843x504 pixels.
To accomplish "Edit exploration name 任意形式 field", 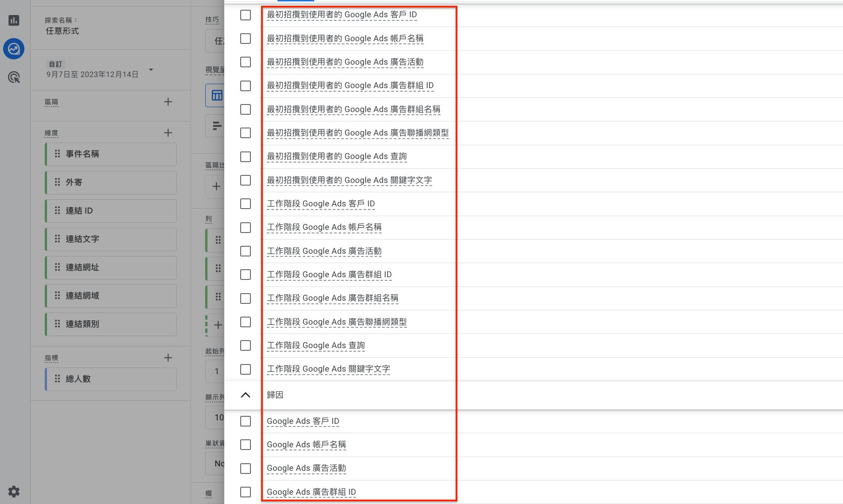I will 62,31.
